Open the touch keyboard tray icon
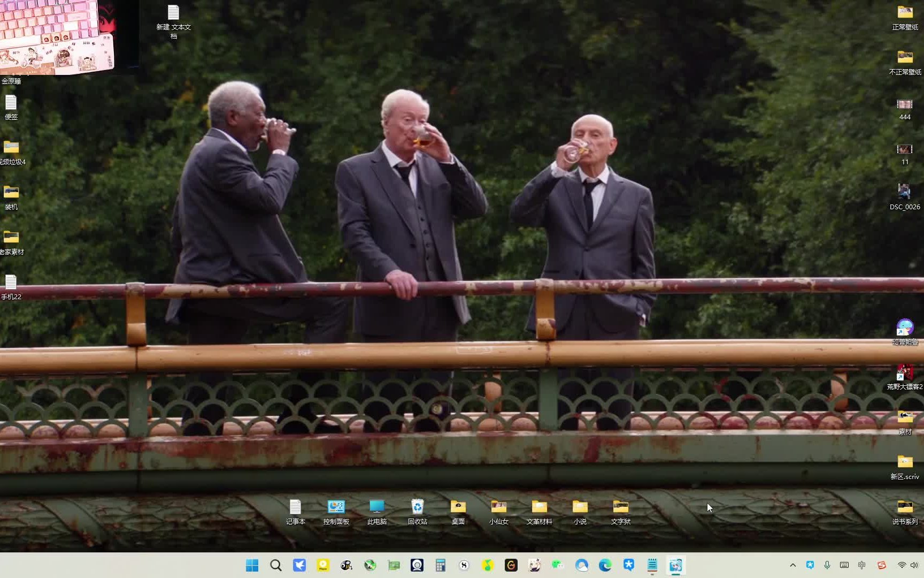This screenshot has width=924, height=578. [x=844, y=565]
